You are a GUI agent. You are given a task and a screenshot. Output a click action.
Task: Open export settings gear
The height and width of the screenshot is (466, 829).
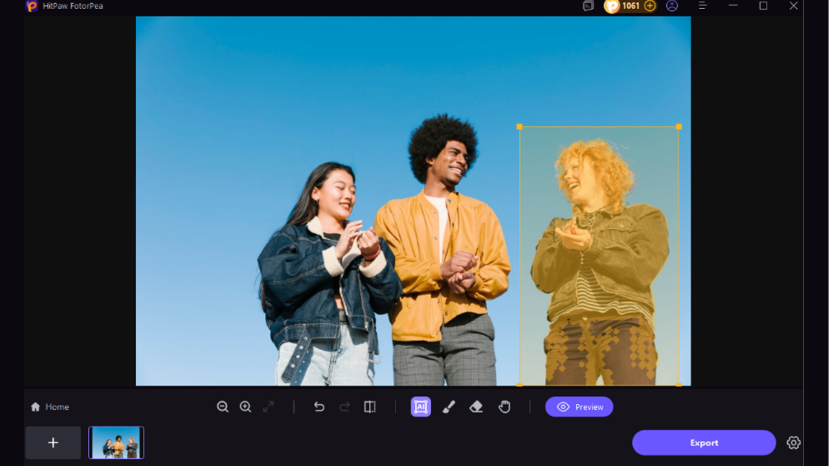[793, 443]
